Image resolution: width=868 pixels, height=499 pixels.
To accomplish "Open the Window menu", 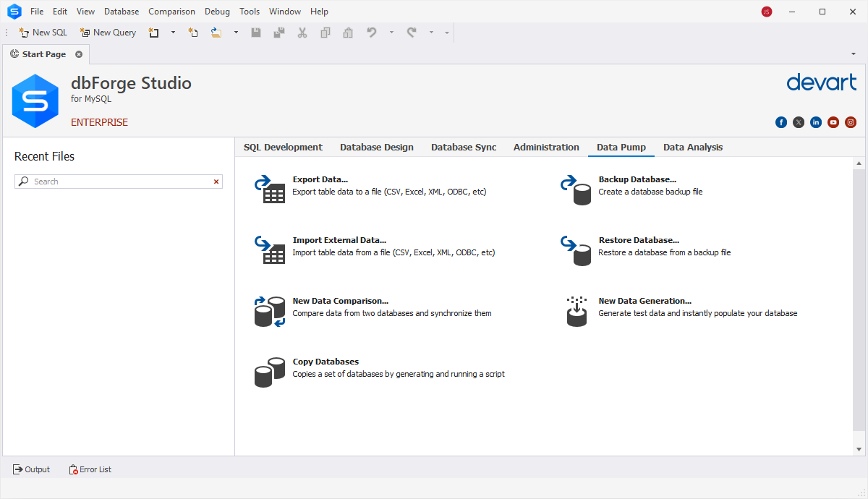I will 285,12.
